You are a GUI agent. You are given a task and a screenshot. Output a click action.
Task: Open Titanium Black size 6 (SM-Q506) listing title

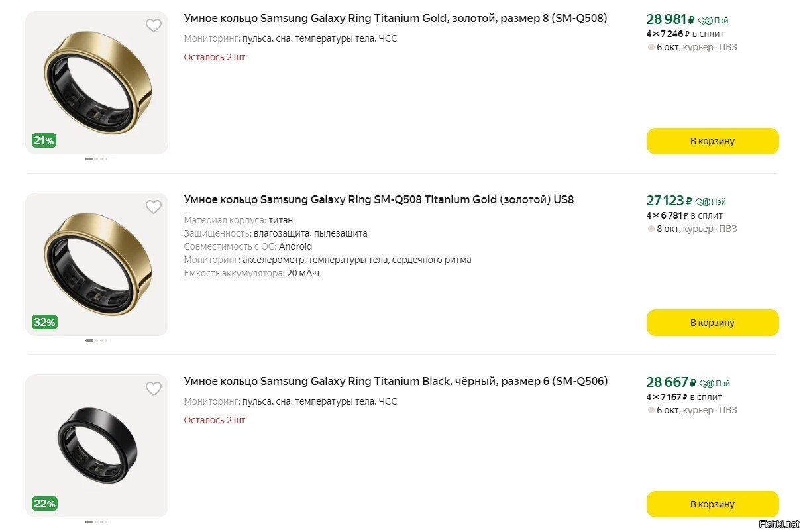pyautogui.click(x=396, y=381)
